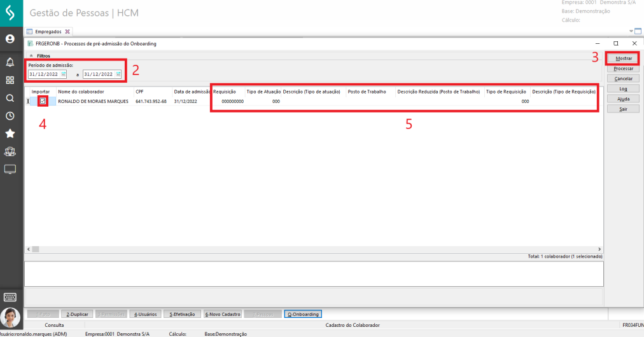
Task: Click the support assistant avatar
Action: point(10,317)
